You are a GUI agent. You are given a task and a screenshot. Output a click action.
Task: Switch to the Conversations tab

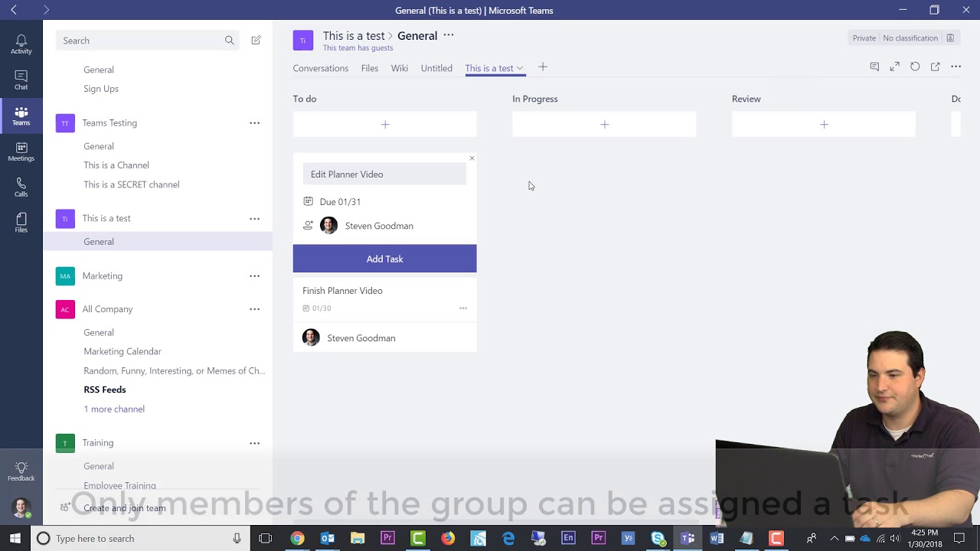(320, 68)
